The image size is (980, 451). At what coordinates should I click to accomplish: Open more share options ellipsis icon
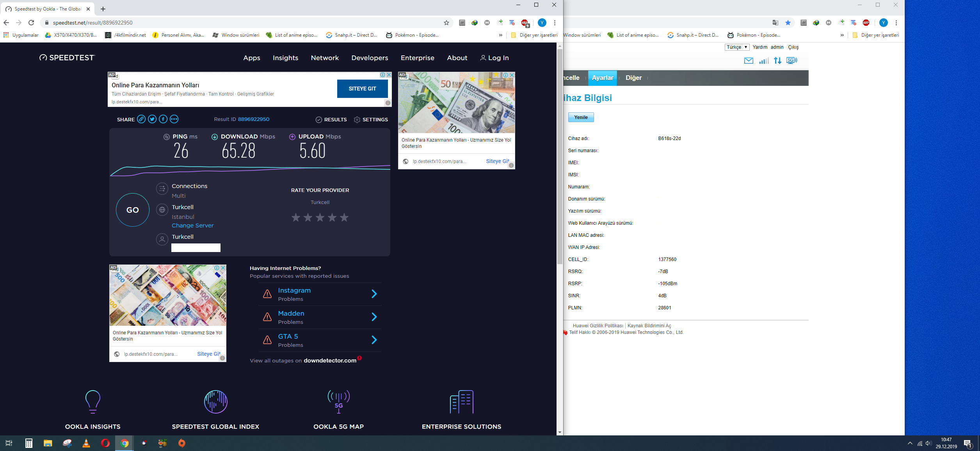tap(174, 119)
